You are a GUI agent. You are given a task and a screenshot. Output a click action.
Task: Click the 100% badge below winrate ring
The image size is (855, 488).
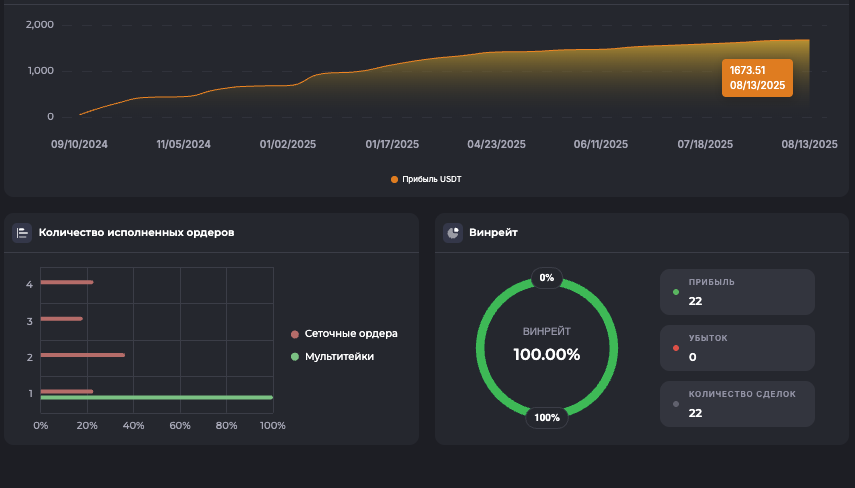point(547,417)
